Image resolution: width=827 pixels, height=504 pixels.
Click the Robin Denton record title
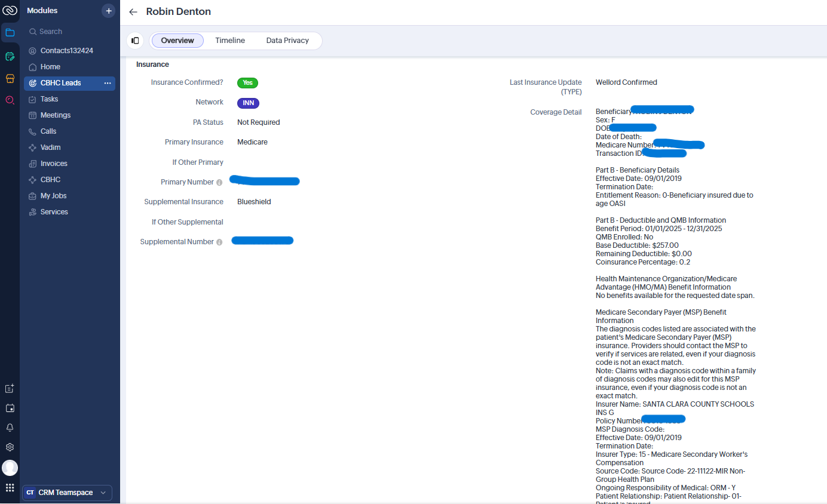178,11
